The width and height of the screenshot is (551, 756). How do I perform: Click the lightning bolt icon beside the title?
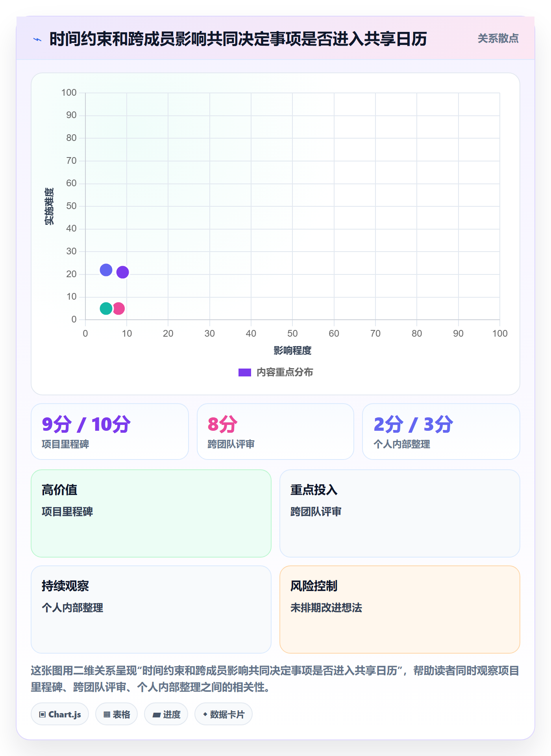pyautogui.click(x=37, y=39)
